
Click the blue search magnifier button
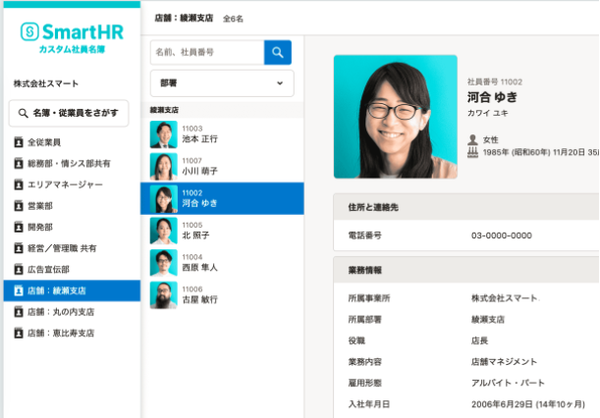(278, 52)
